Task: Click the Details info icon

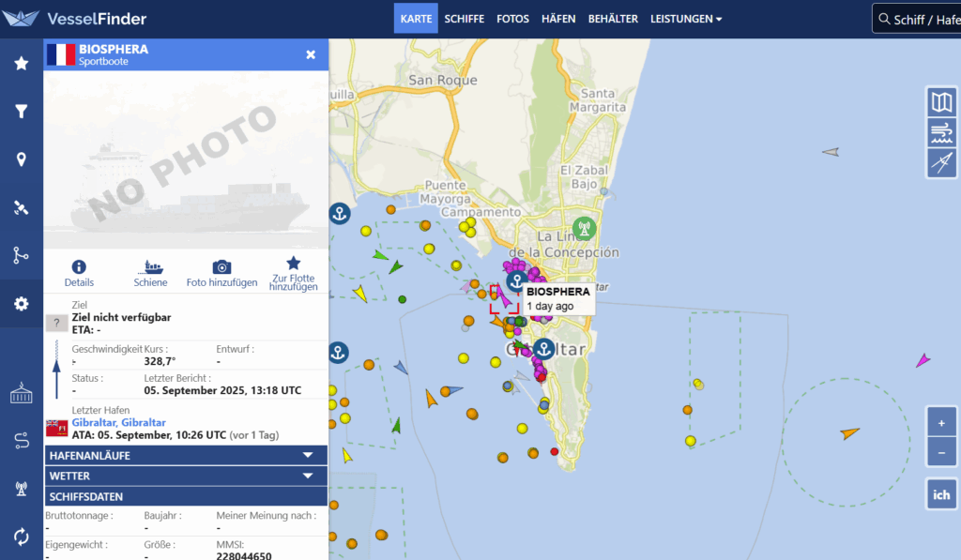Action: (x=79, y=267)
